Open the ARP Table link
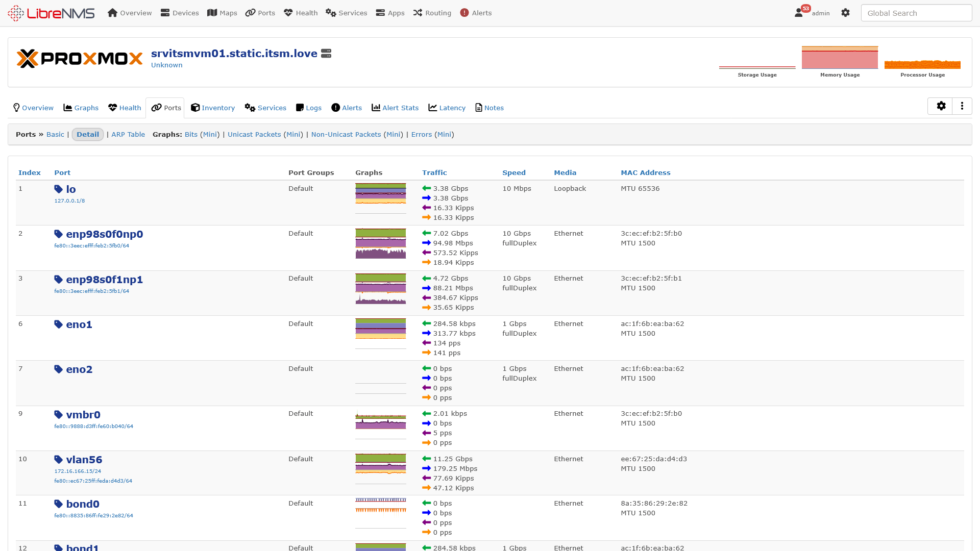 (128, 135)
